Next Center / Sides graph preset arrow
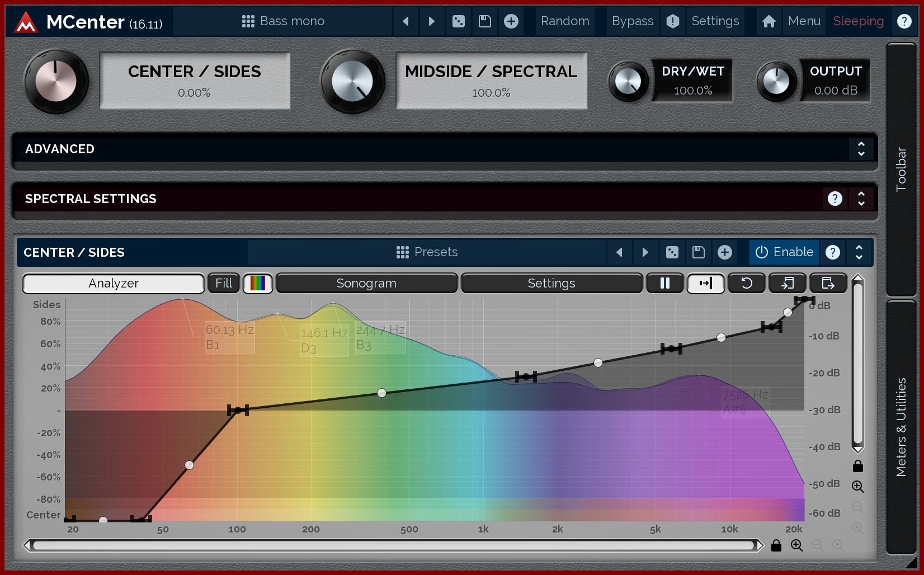 click(x=645, y=252)
